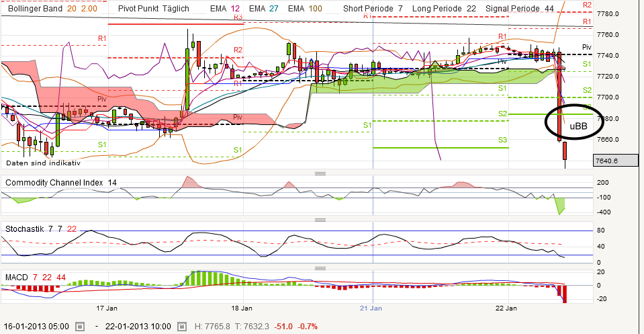
Task: Click the -20 level on MACD axis
Action: tap(602, 299)
